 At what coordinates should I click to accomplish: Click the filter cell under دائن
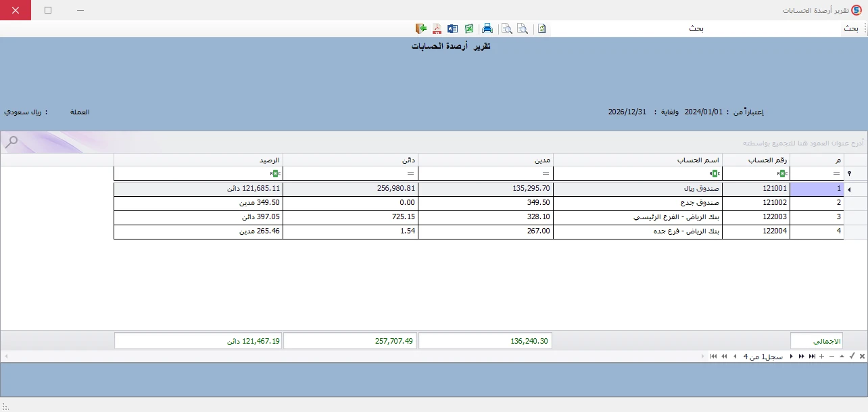[x=350, y=173]
